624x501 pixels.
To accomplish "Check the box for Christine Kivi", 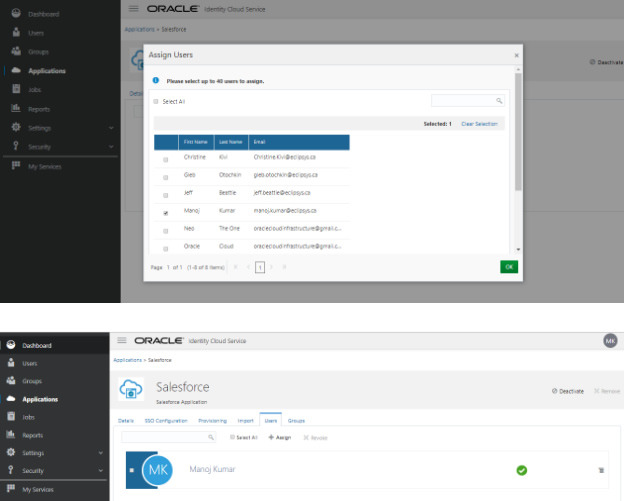I will (x=166, y=159).
